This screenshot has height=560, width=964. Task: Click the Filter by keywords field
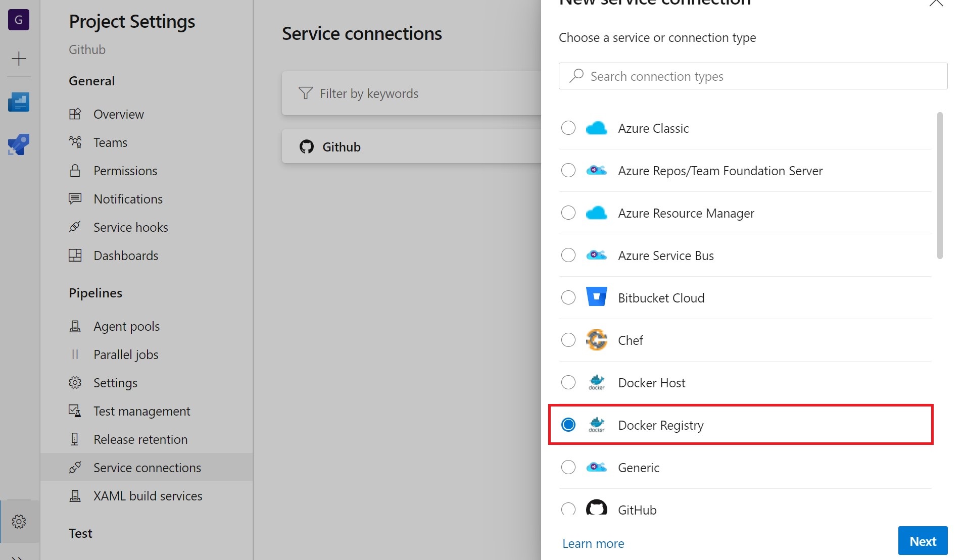pyautogui.click(x=411, y=93)
